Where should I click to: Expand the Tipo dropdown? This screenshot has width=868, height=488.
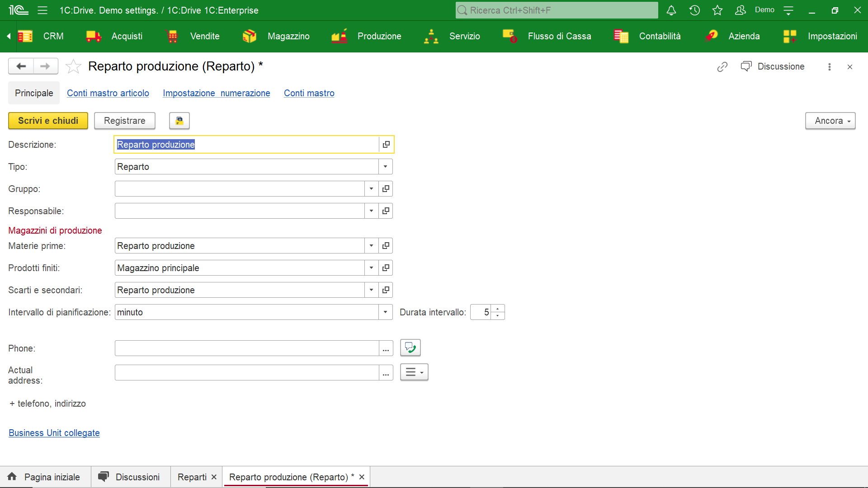385,167
